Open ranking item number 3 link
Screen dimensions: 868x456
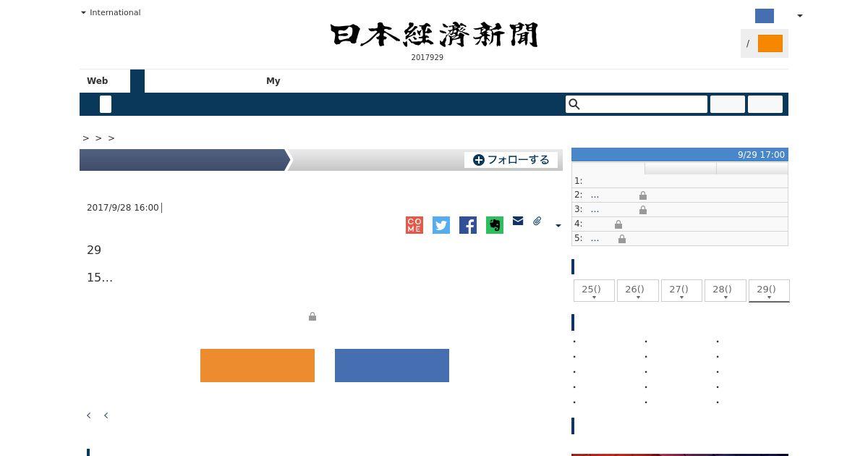595,209
